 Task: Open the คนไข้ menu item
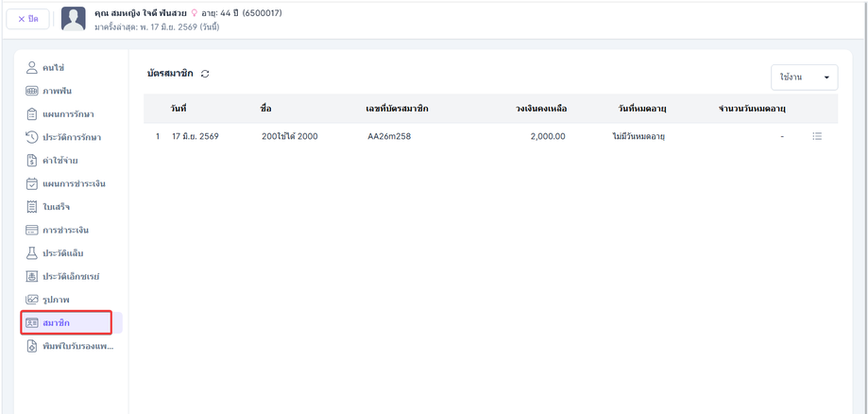coord(71,68)
